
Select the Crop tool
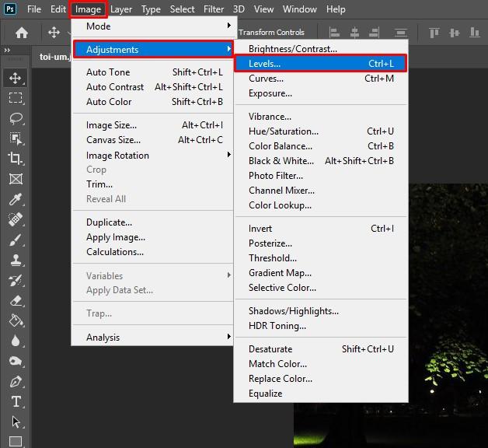click(16, 159)
